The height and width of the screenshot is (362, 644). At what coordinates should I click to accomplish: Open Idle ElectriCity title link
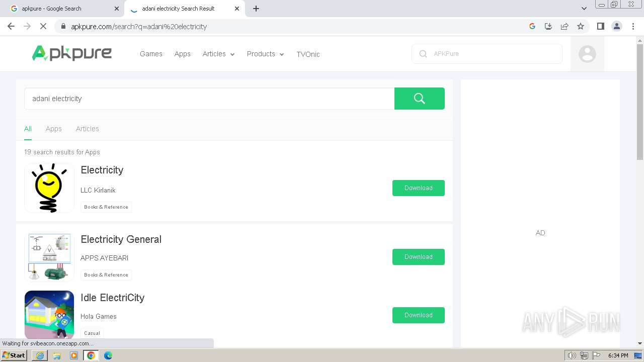(x=113, y=298)
